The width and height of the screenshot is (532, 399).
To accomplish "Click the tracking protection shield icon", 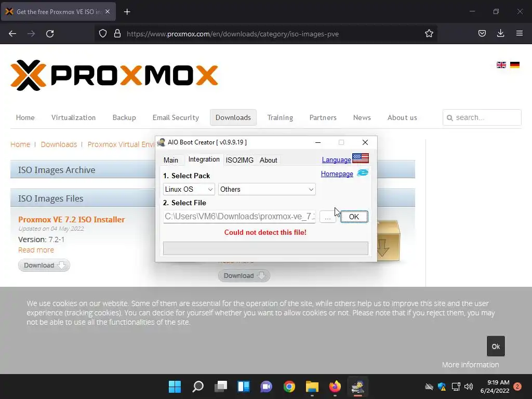I will click(103, 33).
